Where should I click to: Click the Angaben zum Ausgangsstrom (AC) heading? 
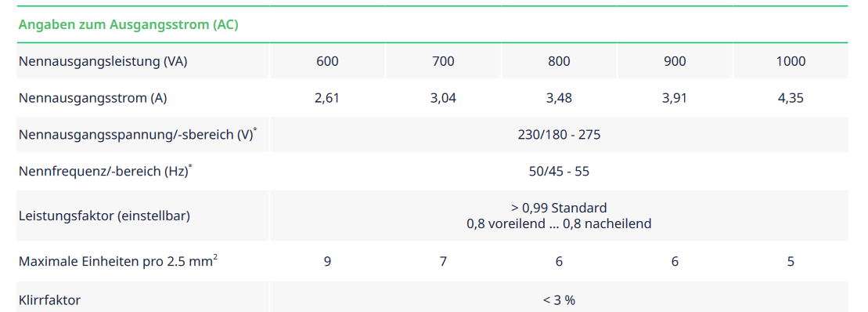[128, 25]
